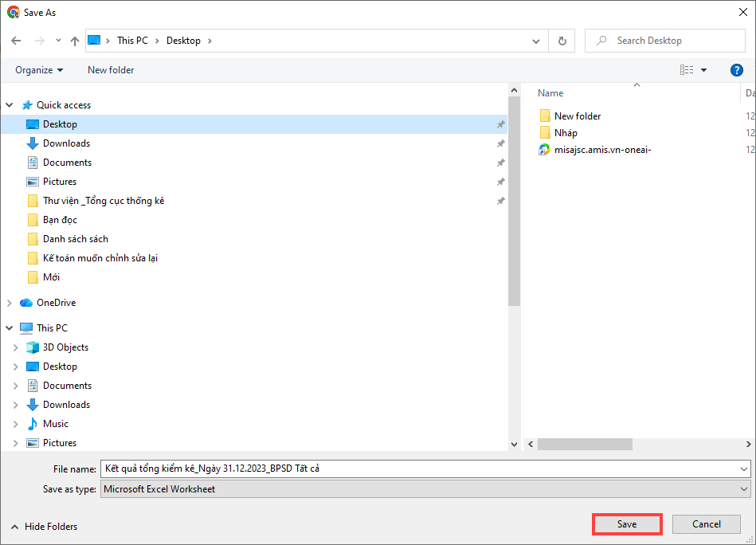Collapse the Quick access tree section
756x545 pixels.
[x=10, y=105]
